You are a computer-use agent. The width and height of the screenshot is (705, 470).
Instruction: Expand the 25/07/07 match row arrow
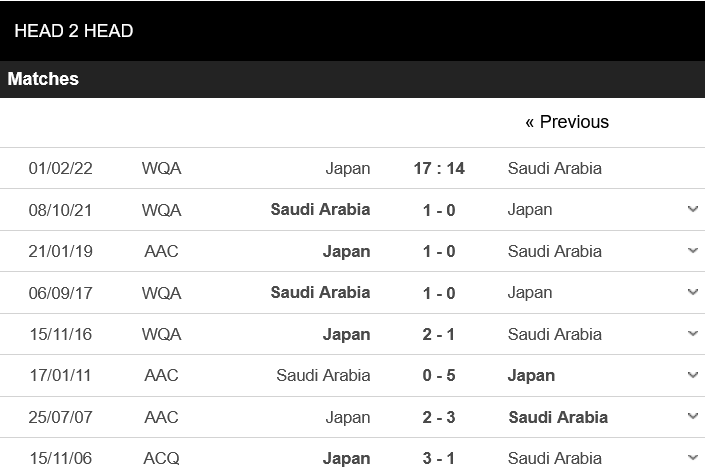click(692, 417)
